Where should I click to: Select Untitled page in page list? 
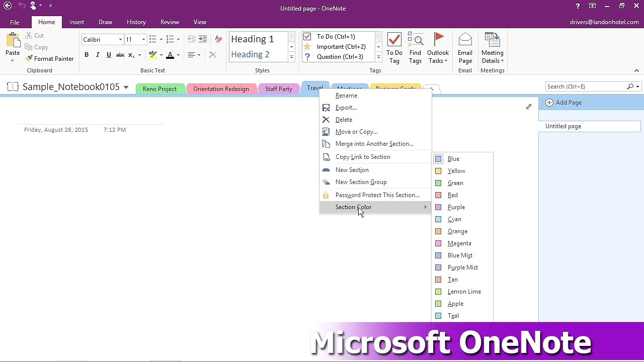(590, 126)
